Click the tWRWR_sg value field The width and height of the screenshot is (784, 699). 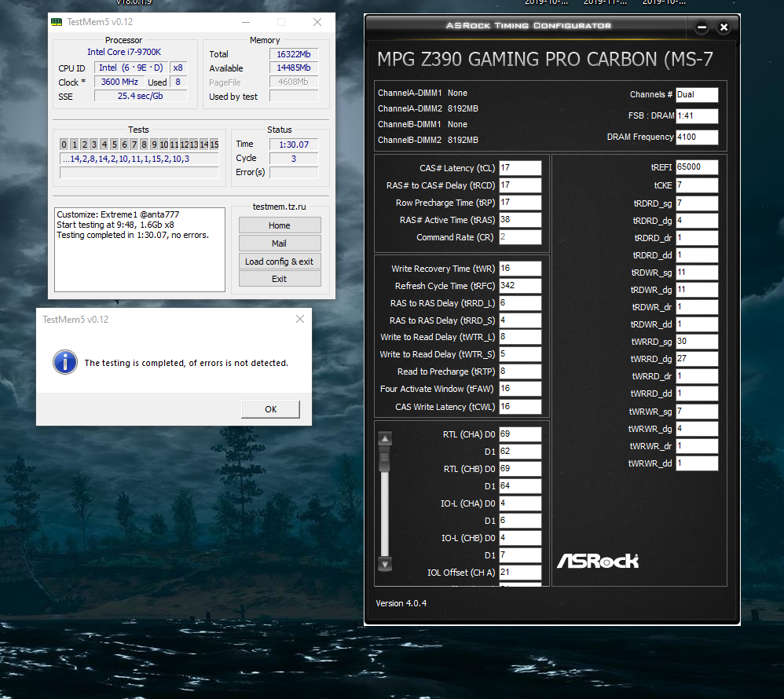697,412
